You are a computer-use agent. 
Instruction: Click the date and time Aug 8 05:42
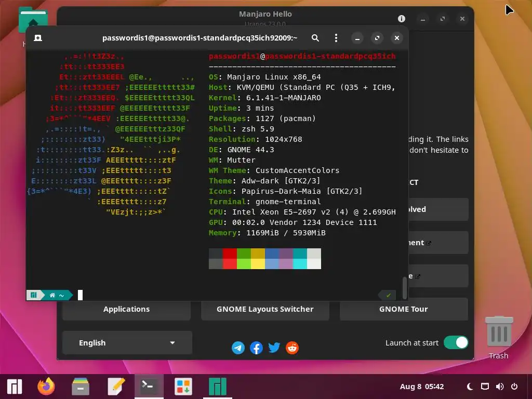tap(422, 387)
